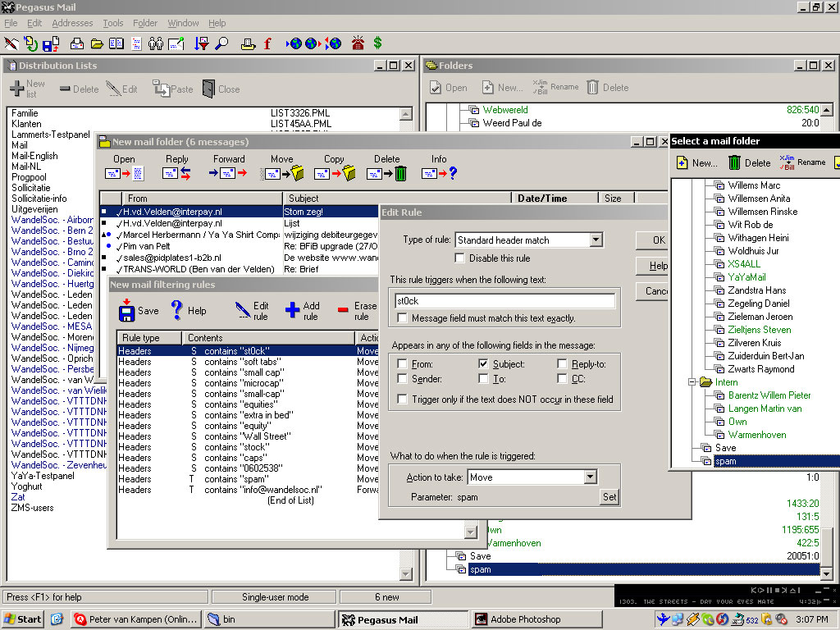Check Message field must match exactly
The width and height of the screenshot is (840, 630).
(x=402, y=318)
